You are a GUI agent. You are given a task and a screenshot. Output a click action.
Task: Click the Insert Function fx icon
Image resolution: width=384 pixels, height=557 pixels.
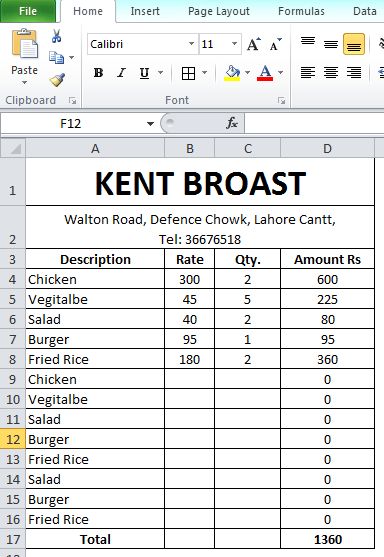(232, 123)
